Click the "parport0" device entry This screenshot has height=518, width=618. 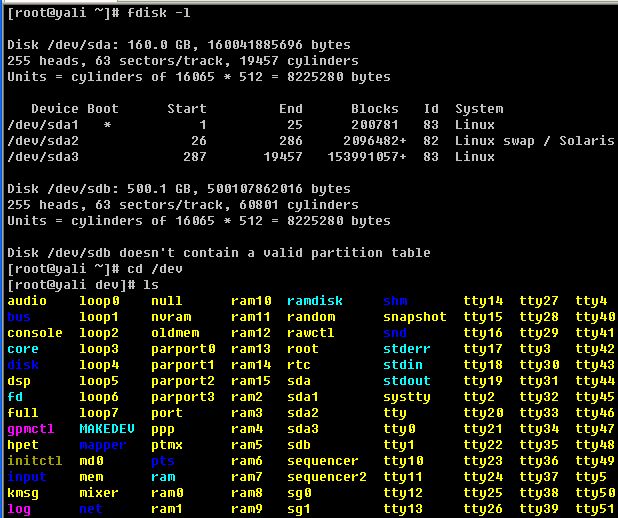click(183, 349)
